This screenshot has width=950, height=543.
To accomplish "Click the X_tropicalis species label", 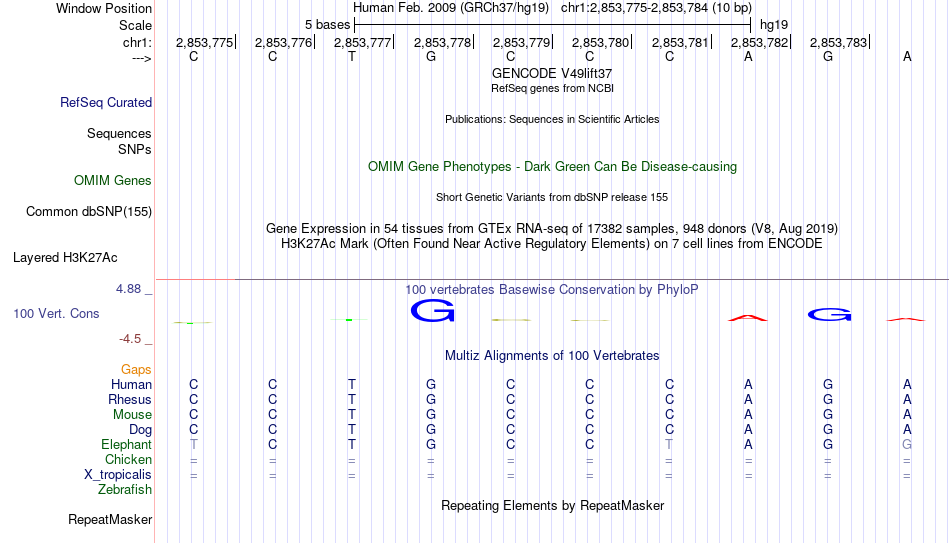I will 118,475.
